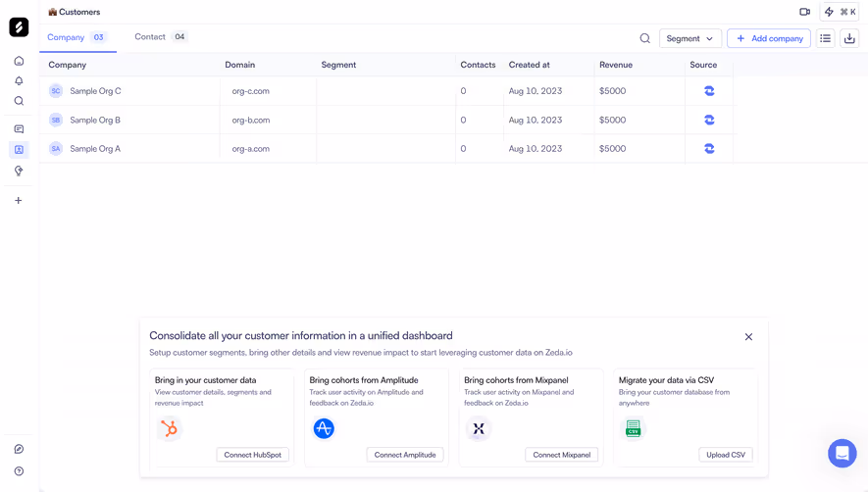Click the Migrate your data via CSV title
This screenshot has width=868, height=492.
tap(666, 380)
